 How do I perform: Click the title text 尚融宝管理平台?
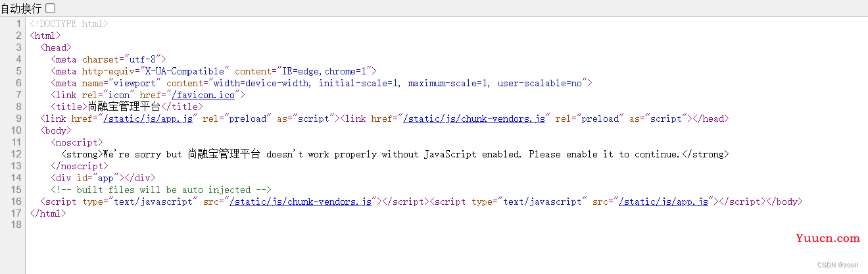coord(124,107)
